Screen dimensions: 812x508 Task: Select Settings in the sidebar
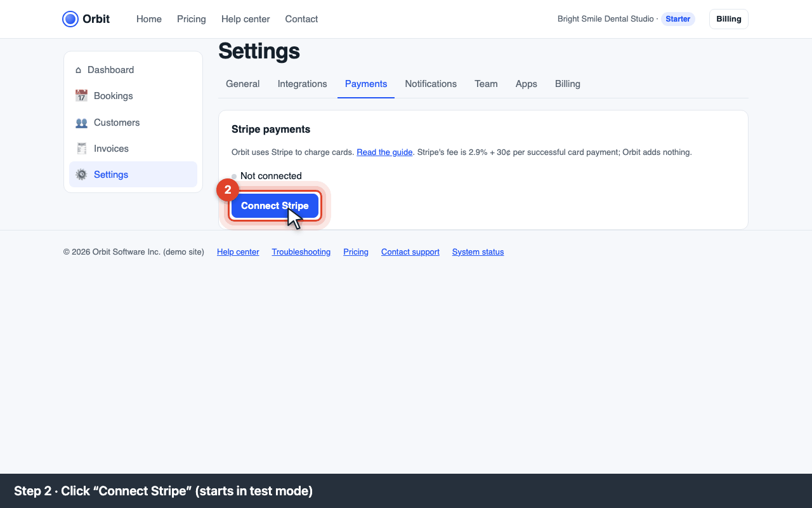pos(133,175)
